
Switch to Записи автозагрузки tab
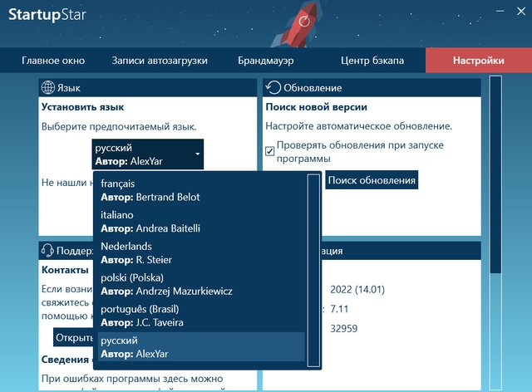pyautogui.click(x=160, y=61)
